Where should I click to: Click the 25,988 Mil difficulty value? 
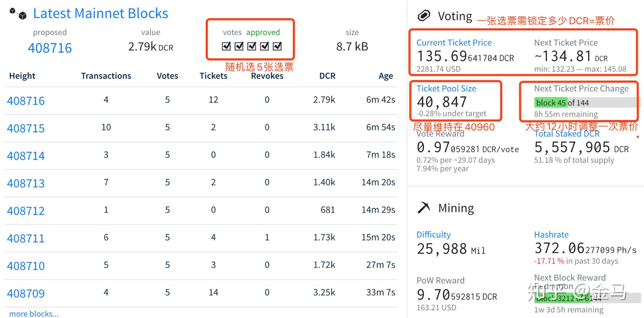[451, 249]
